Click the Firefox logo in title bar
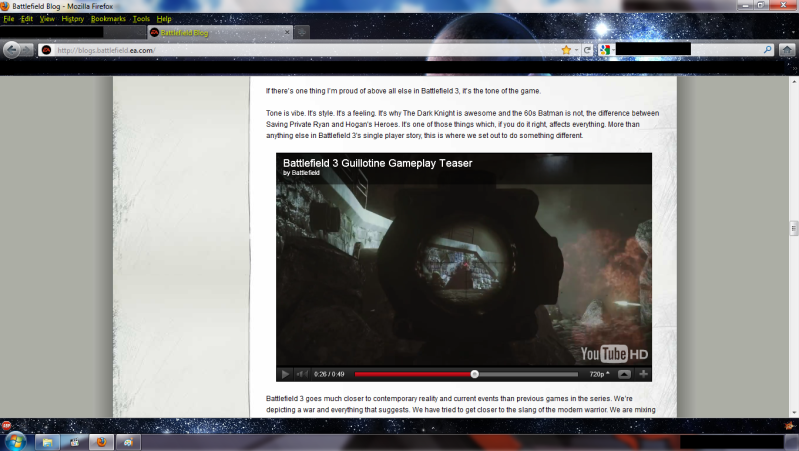 5,6
